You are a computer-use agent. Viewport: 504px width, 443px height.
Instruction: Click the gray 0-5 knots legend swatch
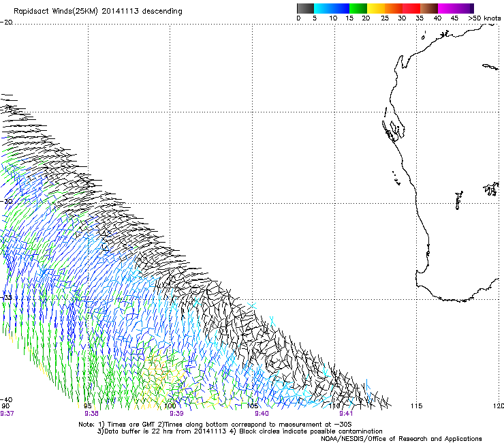(x=305, y=8)
